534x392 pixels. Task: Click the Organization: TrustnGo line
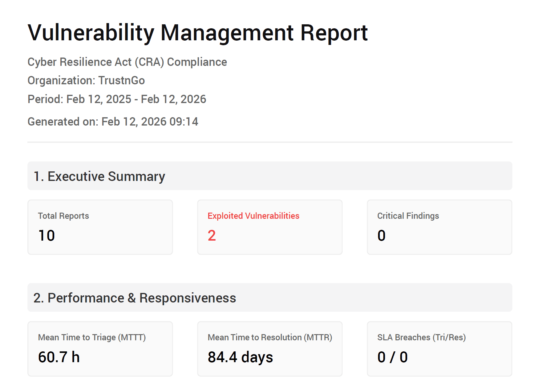(x=86, y=80)
